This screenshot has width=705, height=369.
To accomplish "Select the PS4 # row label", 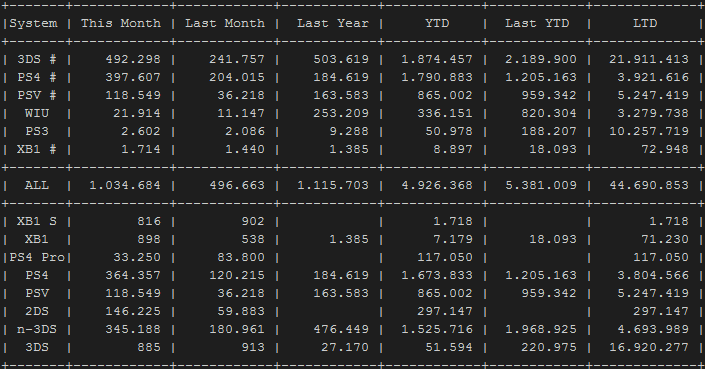I will pos(37,77).
